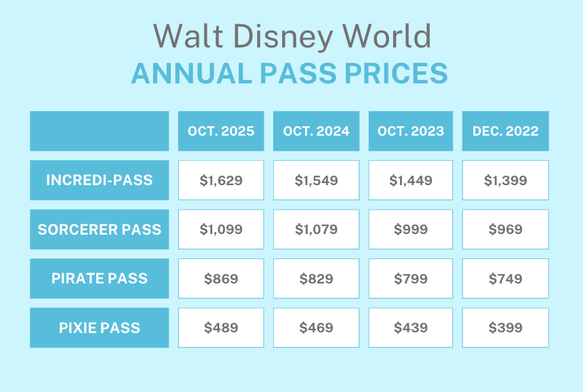The height and width of the screenshot is (392, 583).
Task: Select the DEC. 2022 column header
Action: [x=506, y=131]
